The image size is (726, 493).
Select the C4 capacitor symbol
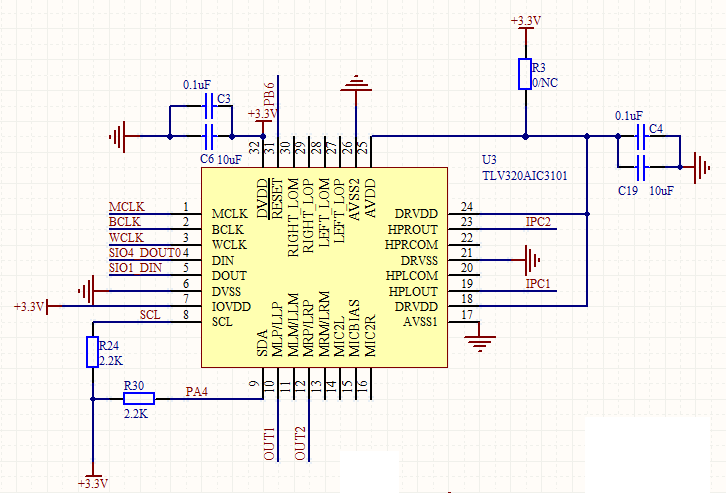coord(641,137)
